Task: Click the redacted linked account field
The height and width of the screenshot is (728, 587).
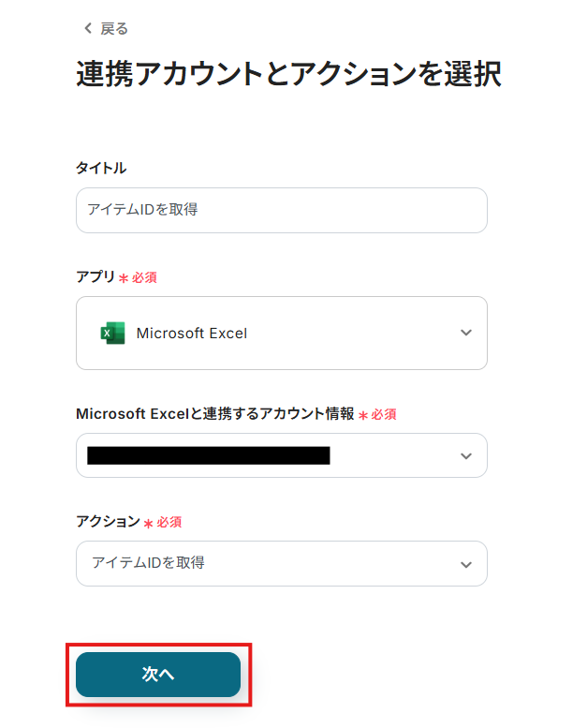Action: 208,456
